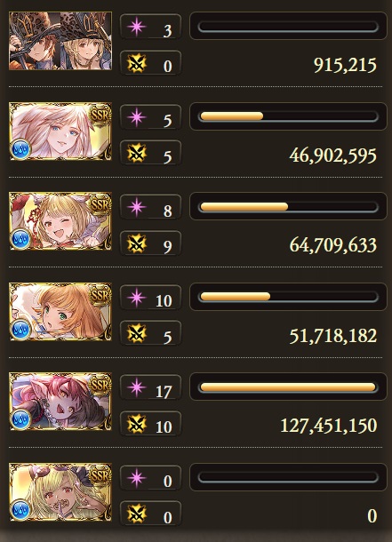Viewport: 392px width, 542px height.
Task: Click the SSR badge on cat-eared blonde portrait
Action: click(100, 203)
